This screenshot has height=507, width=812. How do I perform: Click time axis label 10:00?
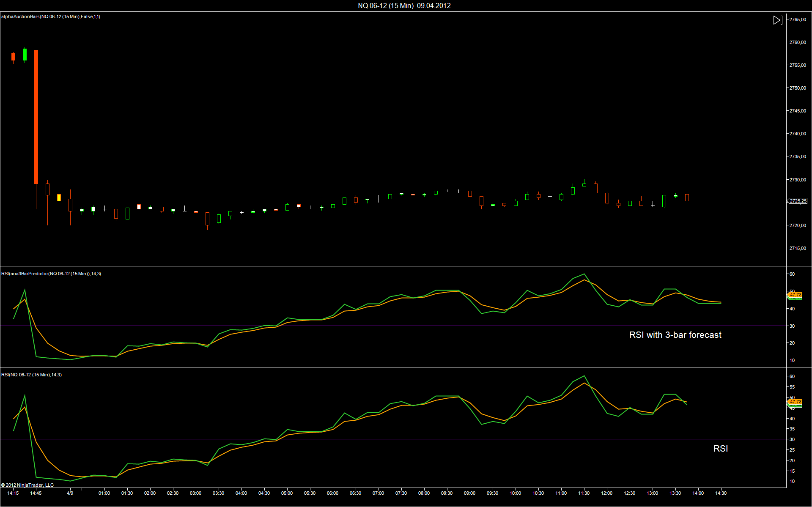tap(516, 493)
